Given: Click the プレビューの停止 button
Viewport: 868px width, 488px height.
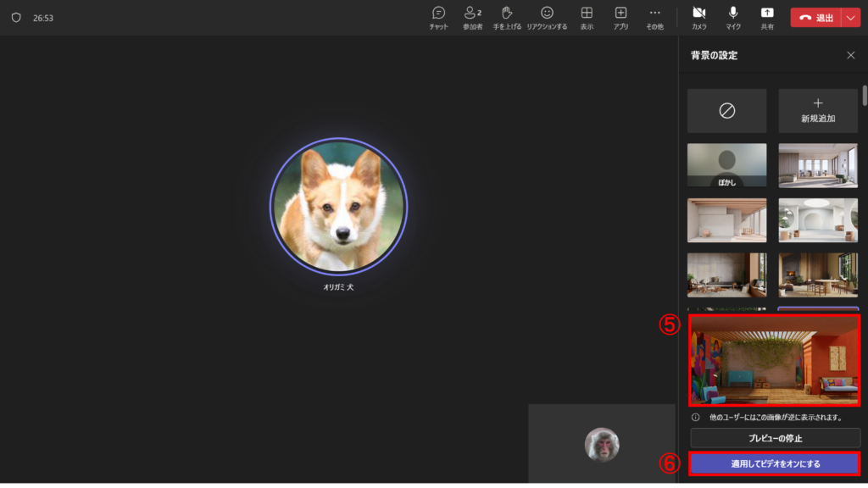Looking at the screenshot, I should [775, 438].
